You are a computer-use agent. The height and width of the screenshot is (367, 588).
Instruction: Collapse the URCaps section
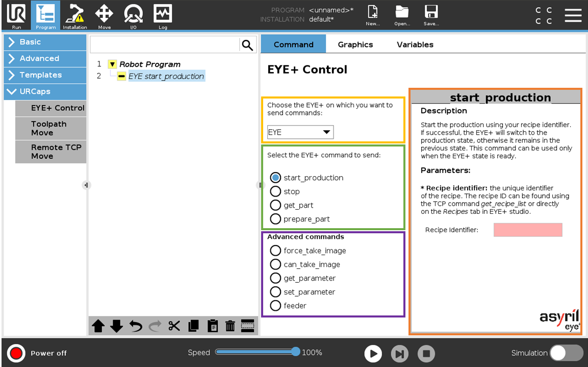click(45, 91)
